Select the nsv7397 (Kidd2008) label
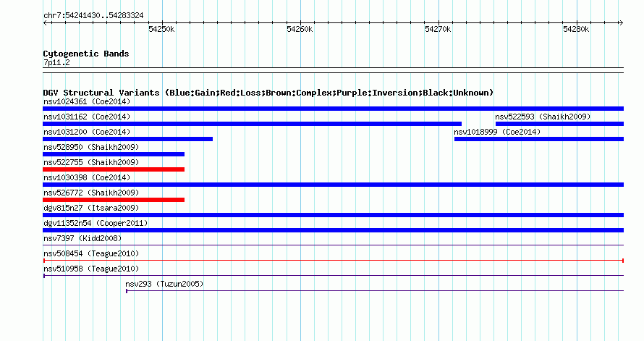Image resolution: width=644 pixels, height=341 pixels. tap(82, 238)
